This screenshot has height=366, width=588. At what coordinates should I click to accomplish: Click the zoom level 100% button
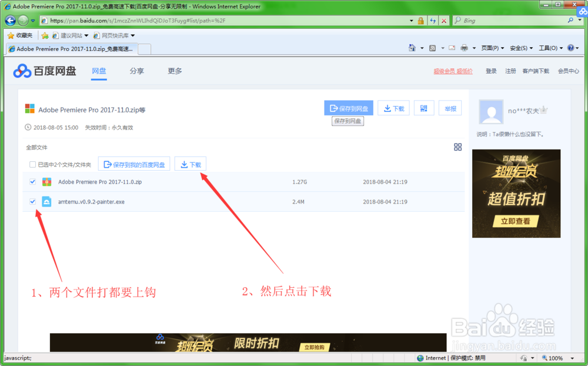click(x=552, y=358)
